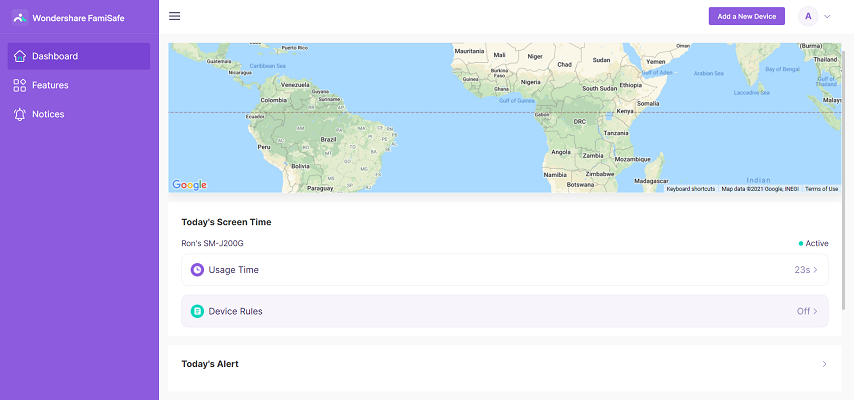Click the Off value for Device Rules
Screen dimensions: 854x400
803,311
